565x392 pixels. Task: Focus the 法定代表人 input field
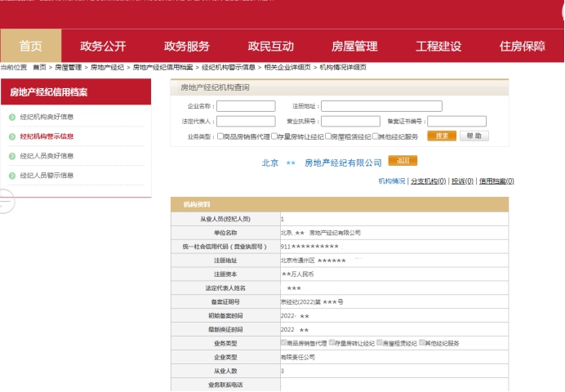click(246, 121)
